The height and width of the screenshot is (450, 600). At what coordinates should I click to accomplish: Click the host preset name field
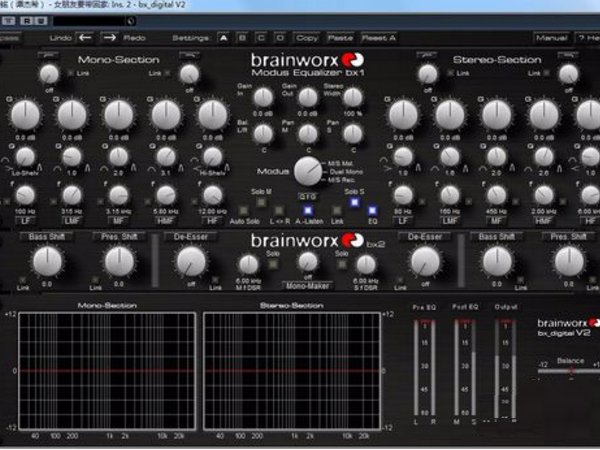[x=90, y=21]
